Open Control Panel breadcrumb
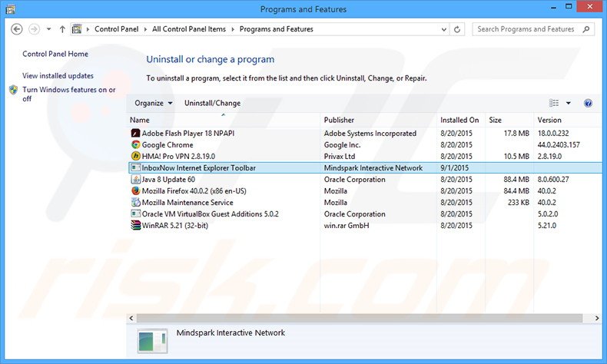 (x=116, y=29)
